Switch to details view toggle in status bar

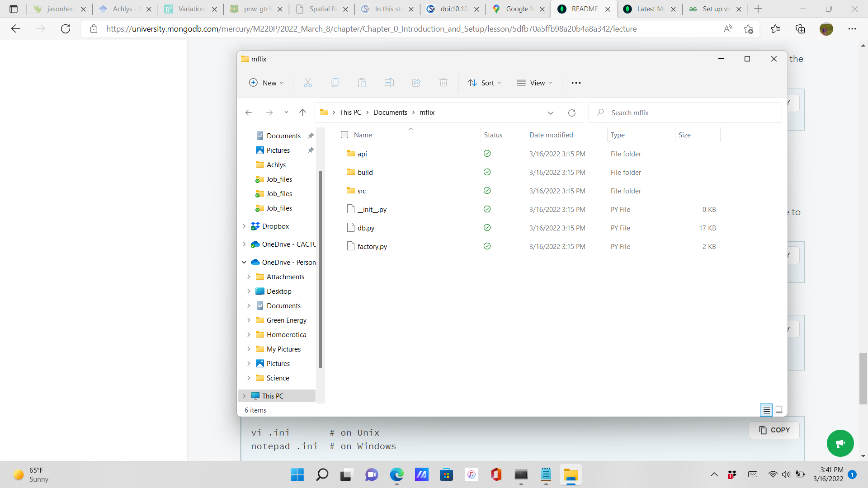pos(766,410)
